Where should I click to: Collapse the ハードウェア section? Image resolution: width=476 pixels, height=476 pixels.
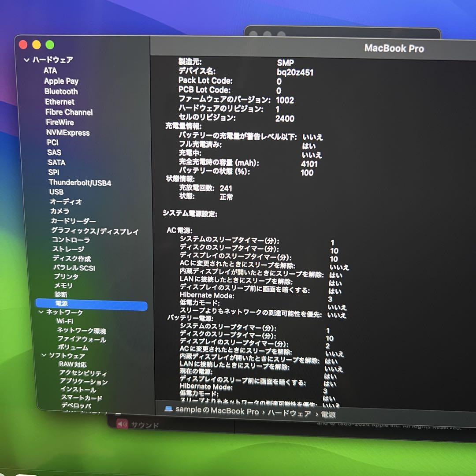[x=26, y=60]
